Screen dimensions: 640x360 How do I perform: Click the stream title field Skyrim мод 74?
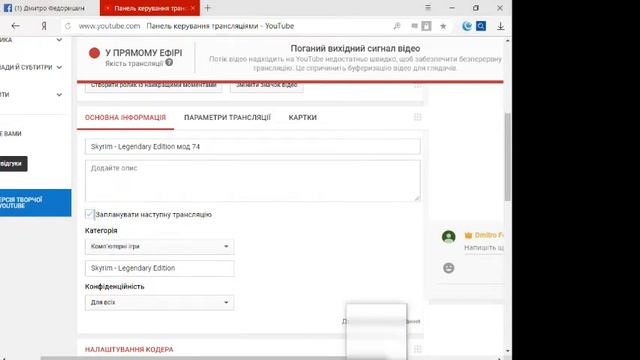253,147
